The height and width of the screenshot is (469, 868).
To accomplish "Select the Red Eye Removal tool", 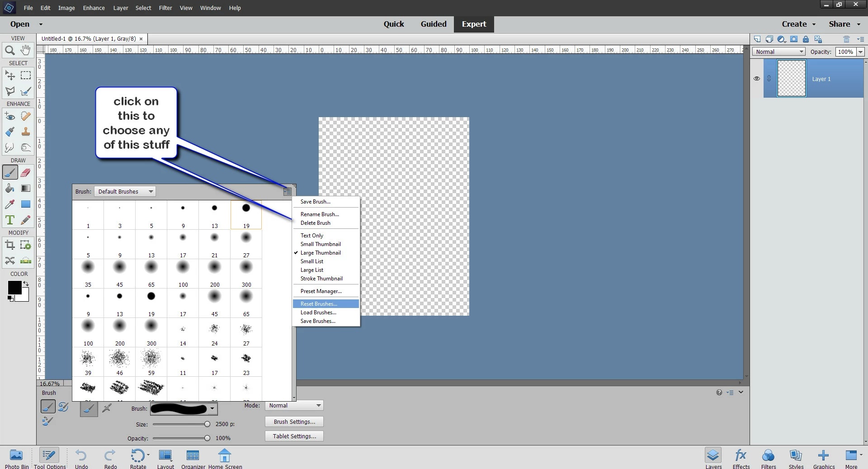I will (x=9, y=116).
